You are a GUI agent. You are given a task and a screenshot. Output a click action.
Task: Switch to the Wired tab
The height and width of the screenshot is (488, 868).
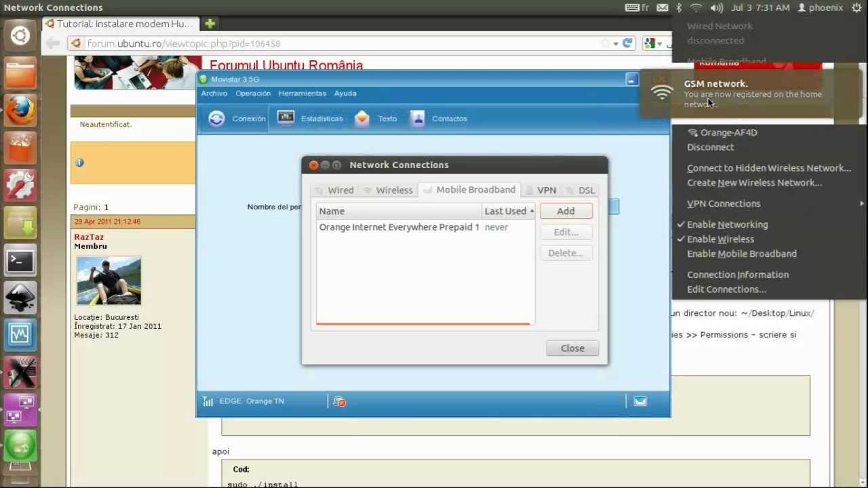click(x=334, y=190)
